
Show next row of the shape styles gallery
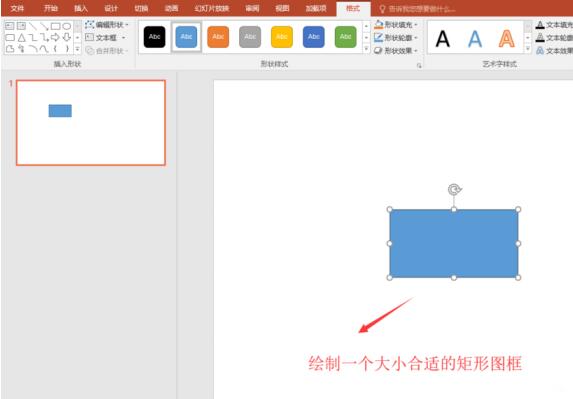point(367,37)
